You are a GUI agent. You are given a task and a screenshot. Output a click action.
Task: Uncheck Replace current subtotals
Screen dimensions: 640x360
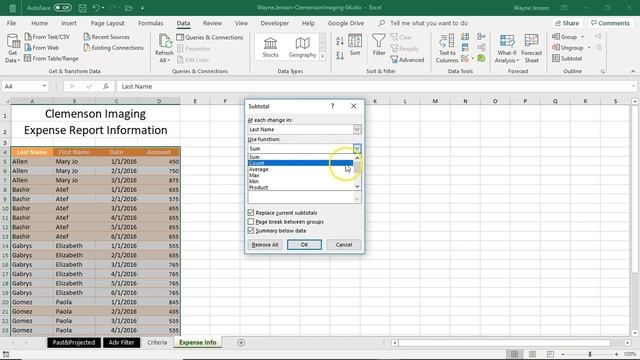(x=251, y=213)
